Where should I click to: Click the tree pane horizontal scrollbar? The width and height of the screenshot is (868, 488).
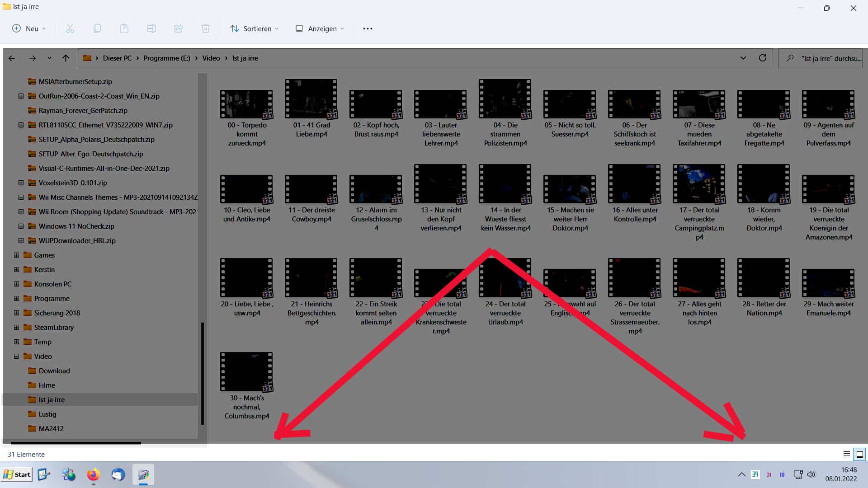pyautogui.click(x=75, y=443)
